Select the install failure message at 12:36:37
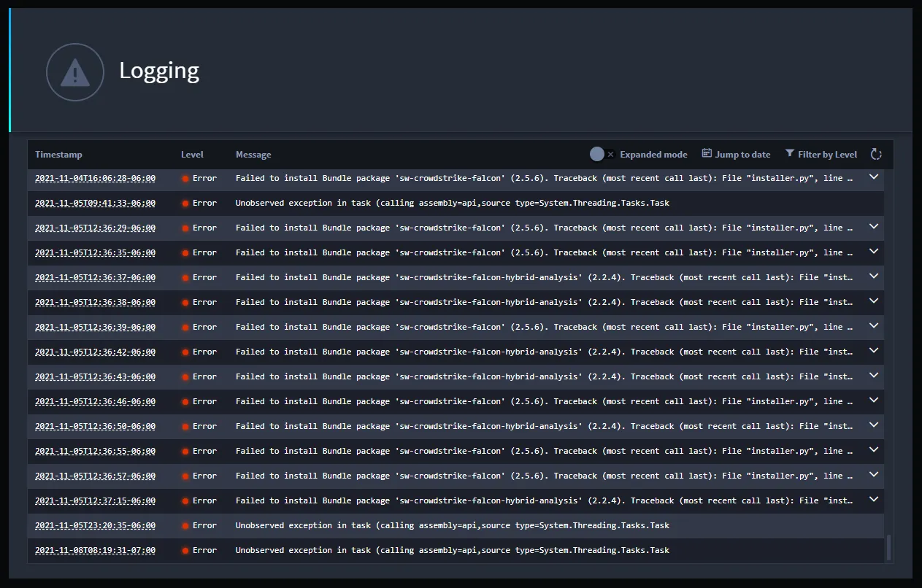The height and width of the screenshot is (588, 922). point(545,277)
